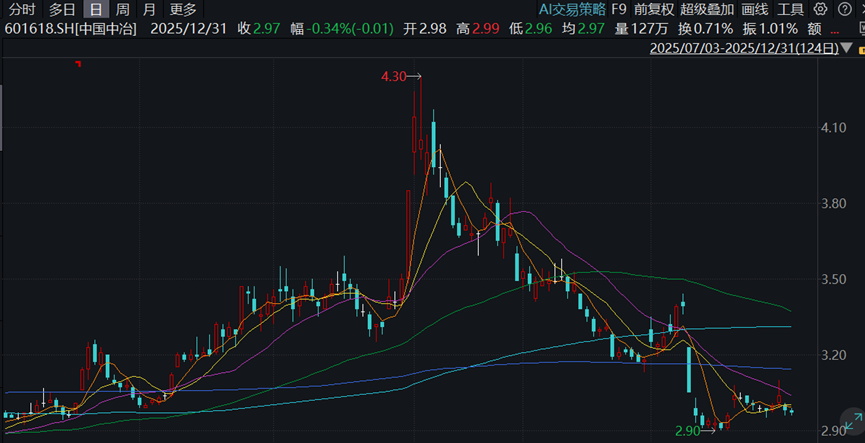Image resolution: width=865 pixels, height=443 pixels.
Task: Click the green 2.90 lowest price label
Action: [687, 431]
